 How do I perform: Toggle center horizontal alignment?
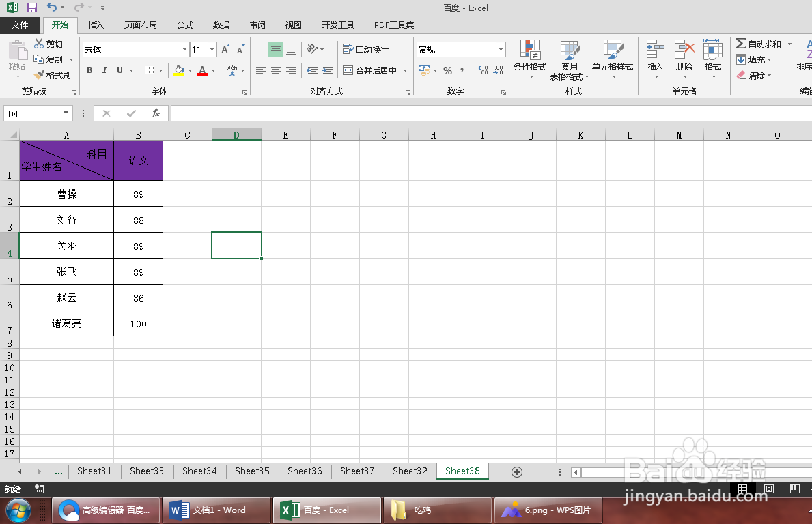pos(276,70)
